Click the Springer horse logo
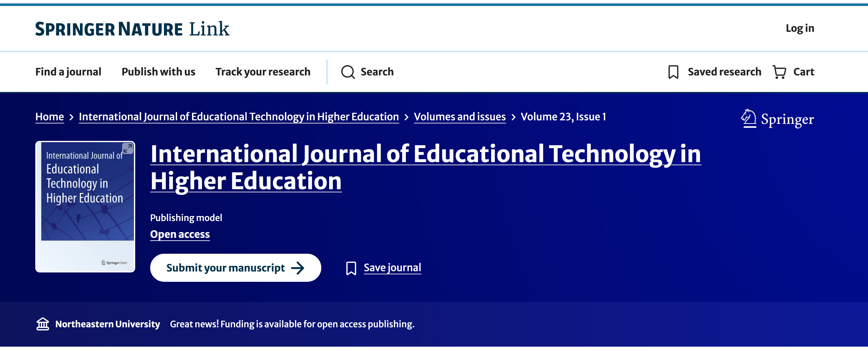Image resolution: width=868 pixels, height=351 pixels. 748,118
